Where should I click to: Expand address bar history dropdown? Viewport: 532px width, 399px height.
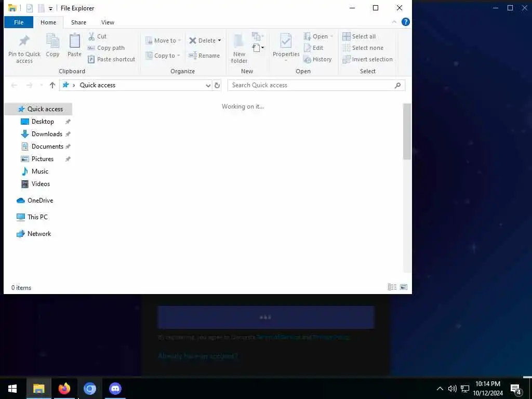pyautogui.click(x=208, y=86)
